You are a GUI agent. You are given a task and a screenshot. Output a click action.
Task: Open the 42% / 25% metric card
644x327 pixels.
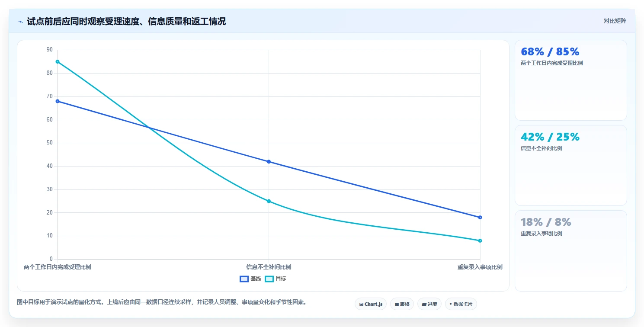pyautogui.click(x=570, y=165)
